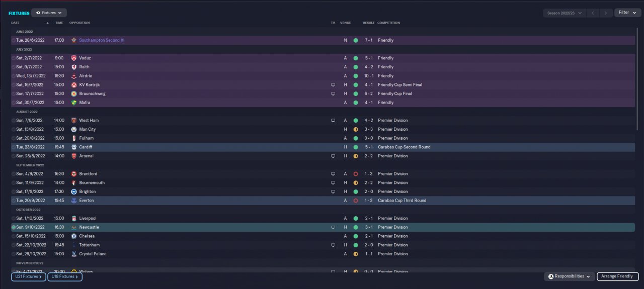Open the Filter dropdown
Screen dimensions: 644x289
point(627,13)
